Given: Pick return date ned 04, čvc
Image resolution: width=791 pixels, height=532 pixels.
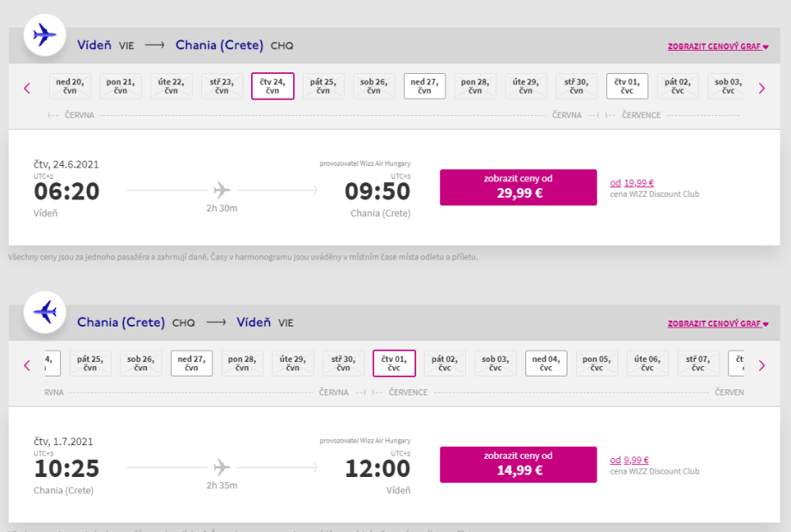Looking at the screenshot, I should tap(546, 363).
